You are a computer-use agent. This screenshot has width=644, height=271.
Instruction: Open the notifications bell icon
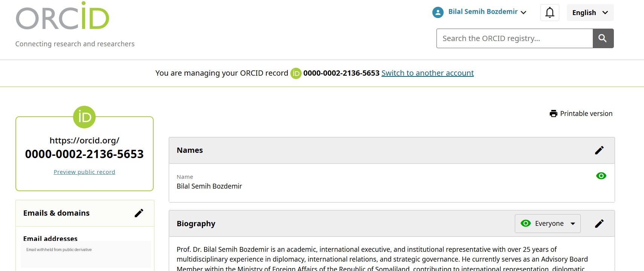click(550, 13)
